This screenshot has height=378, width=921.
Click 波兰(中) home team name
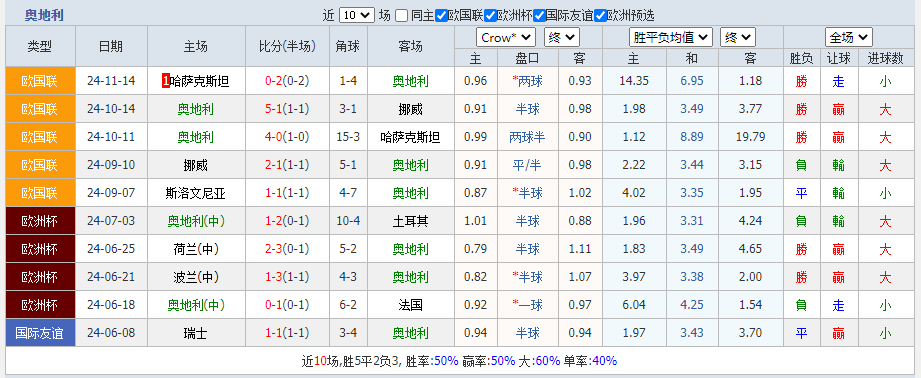click(x=196, y=277)
